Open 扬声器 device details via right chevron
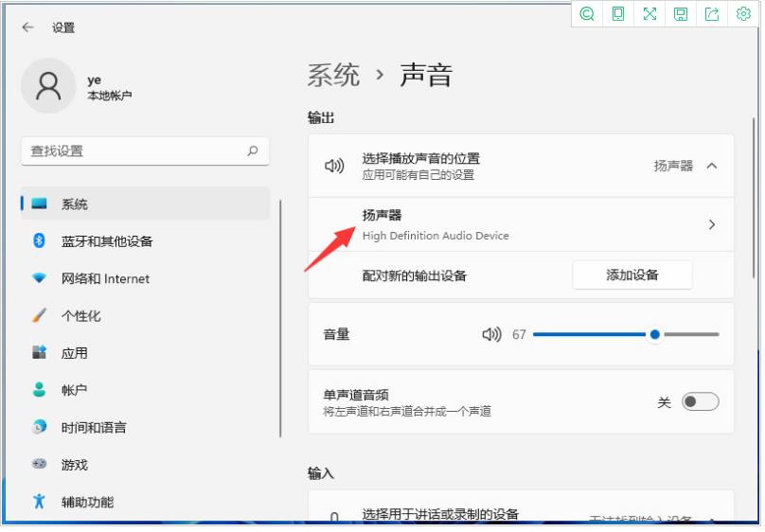Image resolution: width=765 pixels, height=532 pixels. (712, 224)
